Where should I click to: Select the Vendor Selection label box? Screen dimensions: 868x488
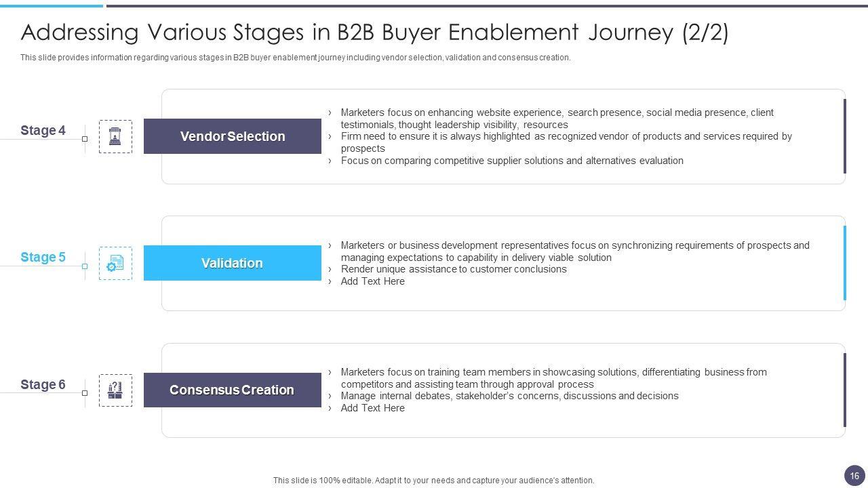[x=233, y=136]
